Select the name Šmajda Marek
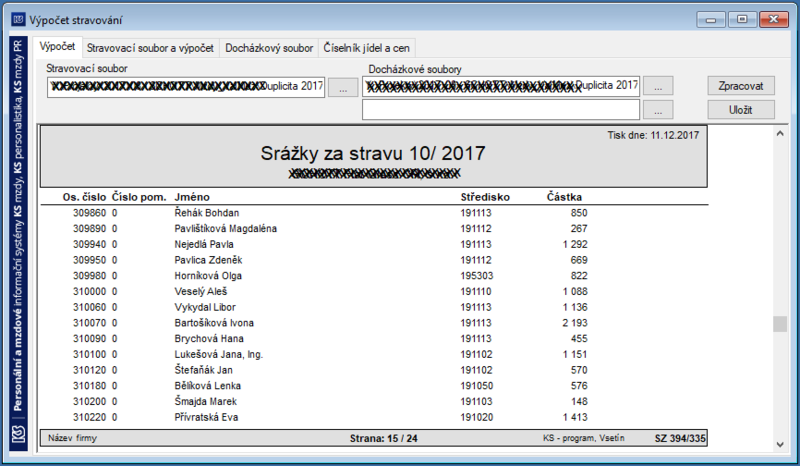Viewport: 800px width, 466px height. pos(206,402)
